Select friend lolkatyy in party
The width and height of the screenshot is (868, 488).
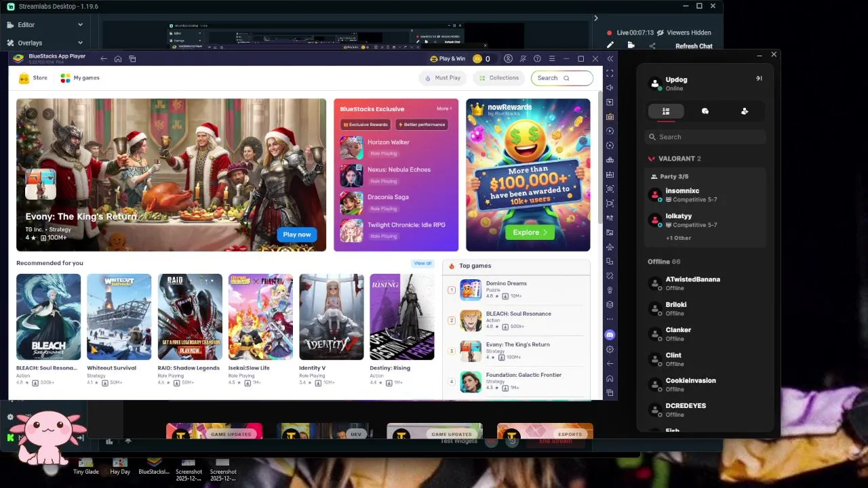[x=705, y=220]
